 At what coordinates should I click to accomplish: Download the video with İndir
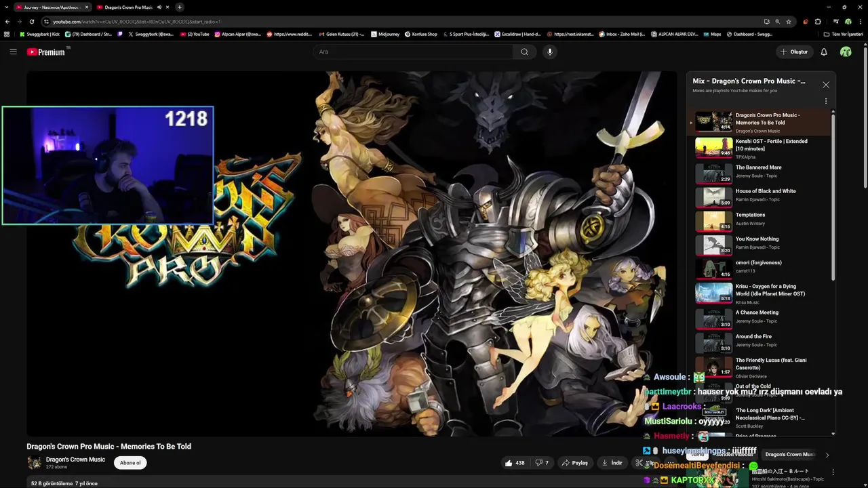(612, 463)
